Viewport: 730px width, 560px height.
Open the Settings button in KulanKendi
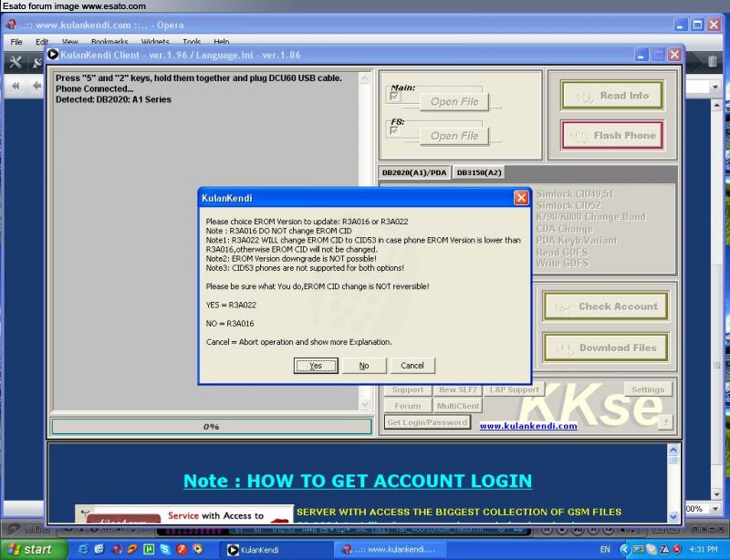click(x=648, y=389)
